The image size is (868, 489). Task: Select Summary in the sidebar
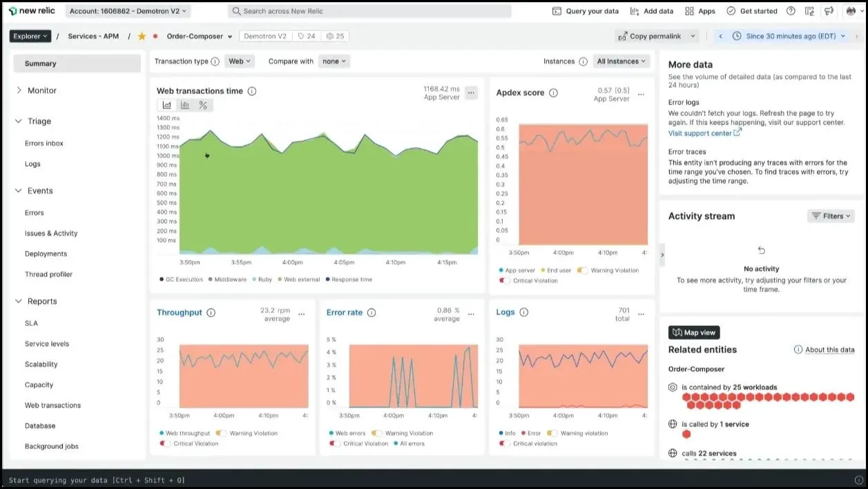(x=77, y=64)
